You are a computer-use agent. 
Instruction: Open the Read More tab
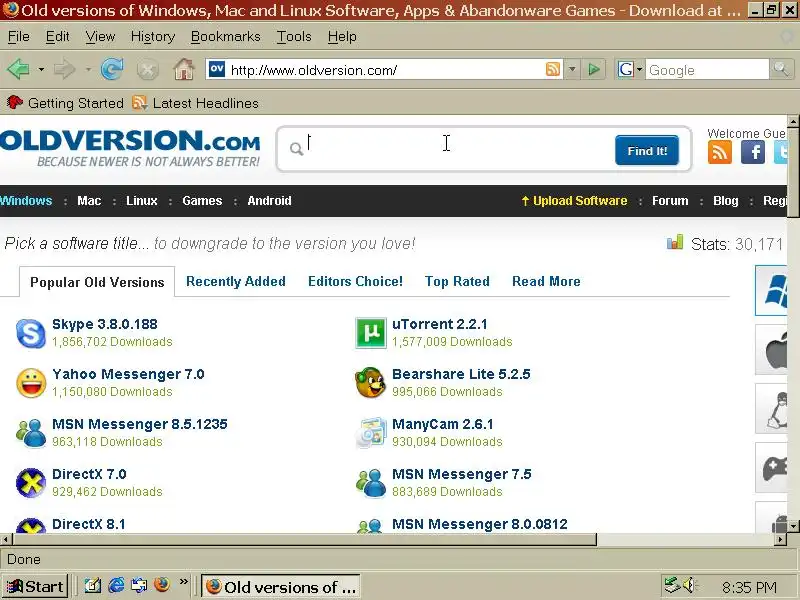tap(546, 281)
